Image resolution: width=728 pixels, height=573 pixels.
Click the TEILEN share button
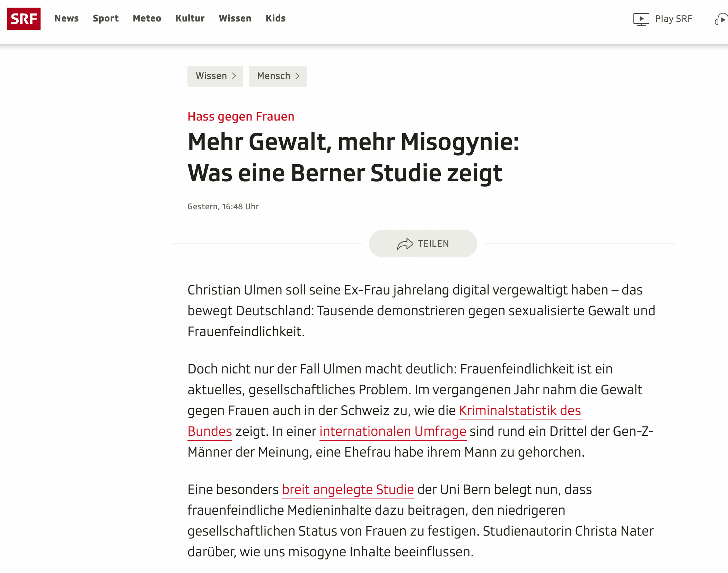(423, 244)
